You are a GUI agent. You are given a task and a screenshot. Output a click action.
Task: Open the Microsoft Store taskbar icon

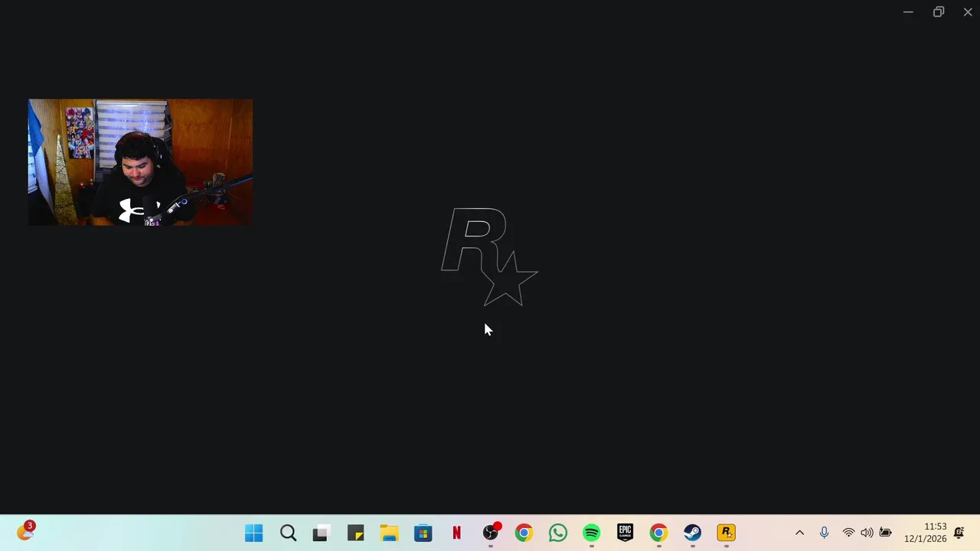[423, 533]
